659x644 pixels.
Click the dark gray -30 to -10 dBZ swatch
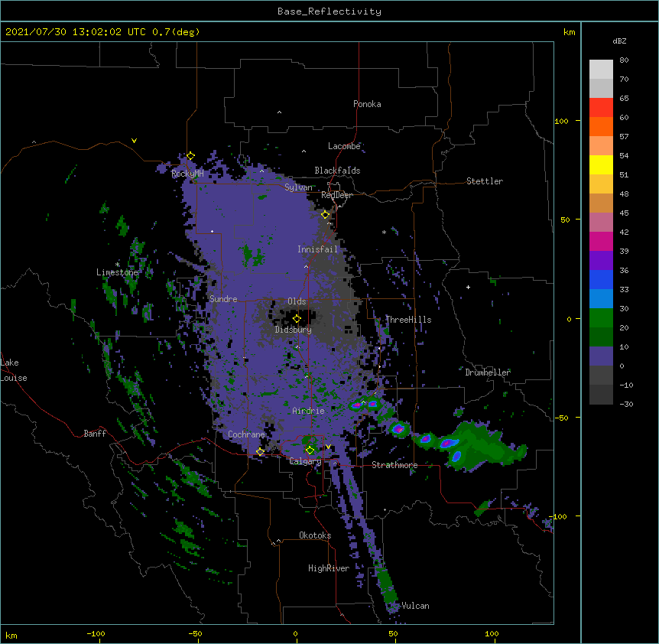click(601, 395)
